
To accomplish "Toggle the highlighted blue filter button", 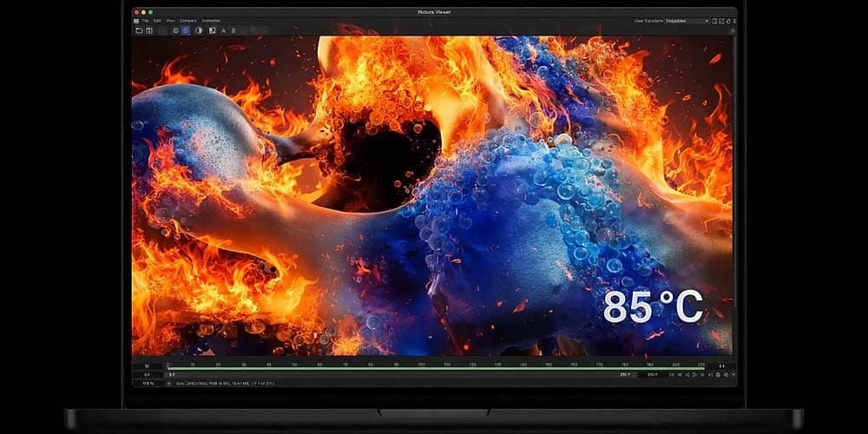I will point(186,30).
